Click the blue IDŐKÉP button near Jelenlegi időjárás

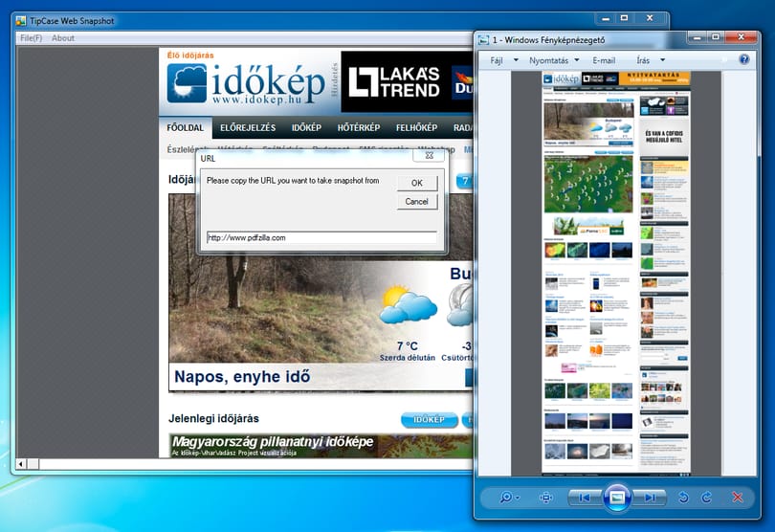(429, 420)
